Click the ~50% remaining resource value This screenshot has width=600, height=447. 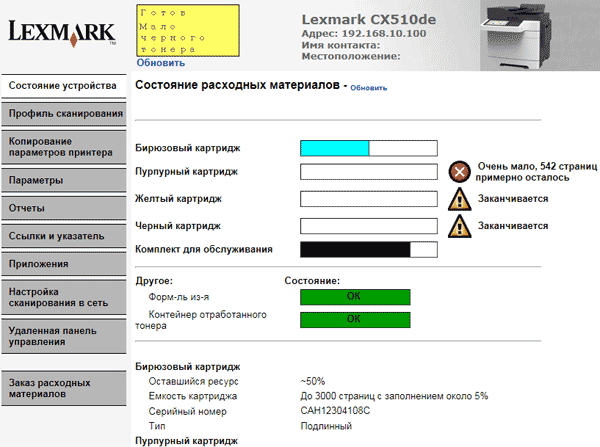point(313,381)
